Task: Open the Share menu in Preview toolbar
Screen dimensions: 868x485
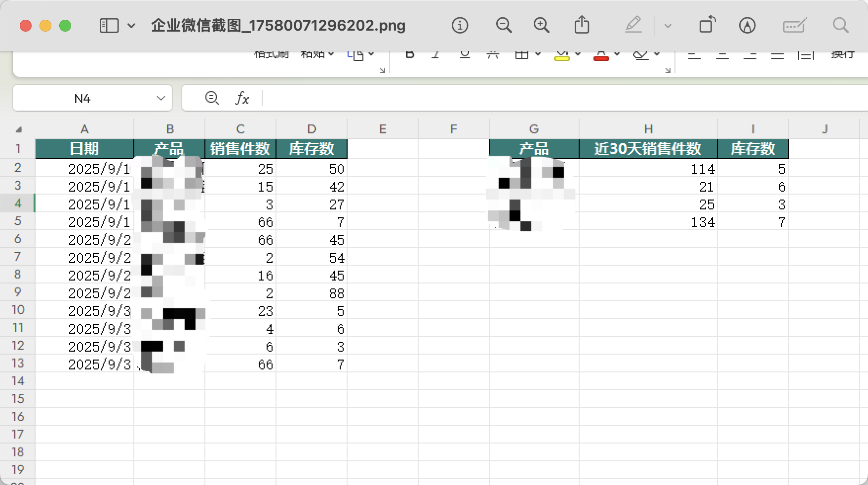Action: (582, 25)
